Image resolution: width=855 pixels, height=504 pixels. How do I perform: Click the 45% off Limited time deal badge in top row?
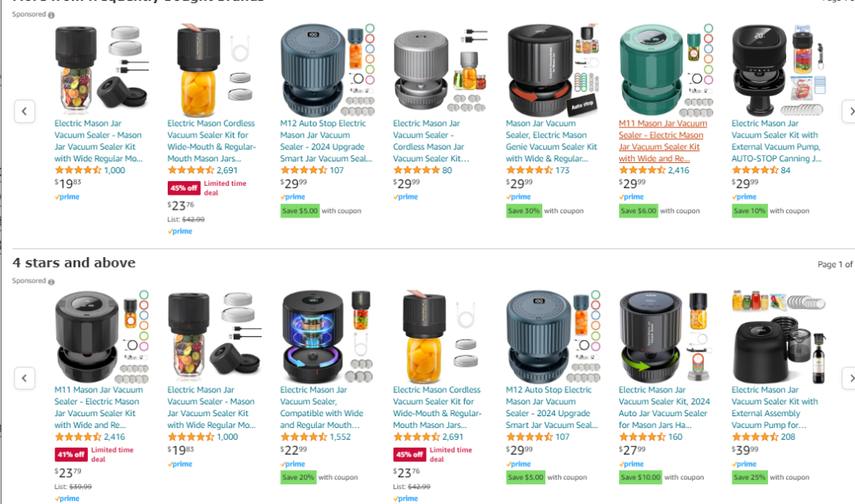point(207,188)
